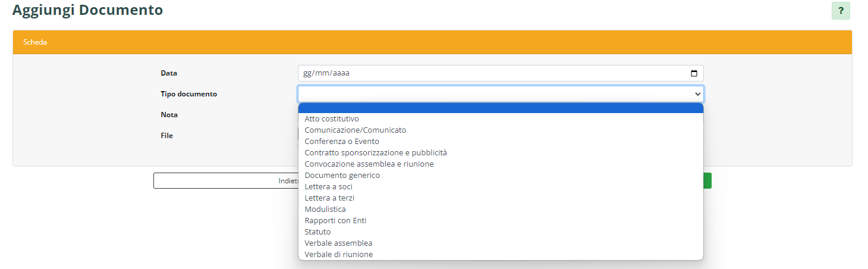Pick 'Contratto sponsorizzazione e pubblicità' option

click(375, 153)
